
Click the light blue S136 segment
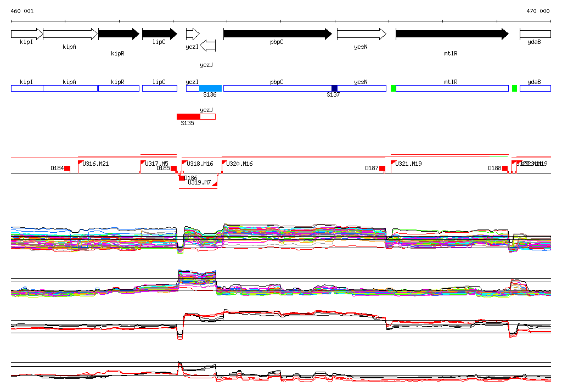[210, 88]
